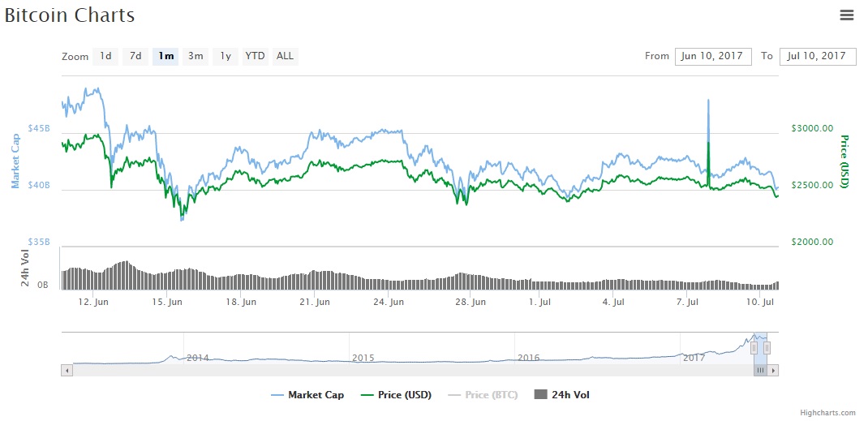The height and width of the screenshot is (421, 868).
Task: Click the 2016 label in navigator
Action: (529, 358)
